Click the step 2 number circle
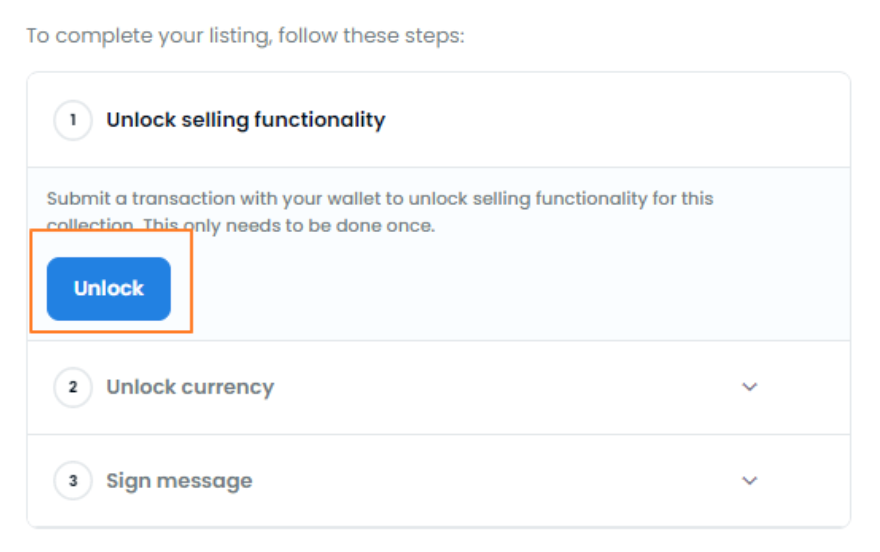The width and height of the screenshot is (880, 552). pyautogui.click(x=73, y=387)
